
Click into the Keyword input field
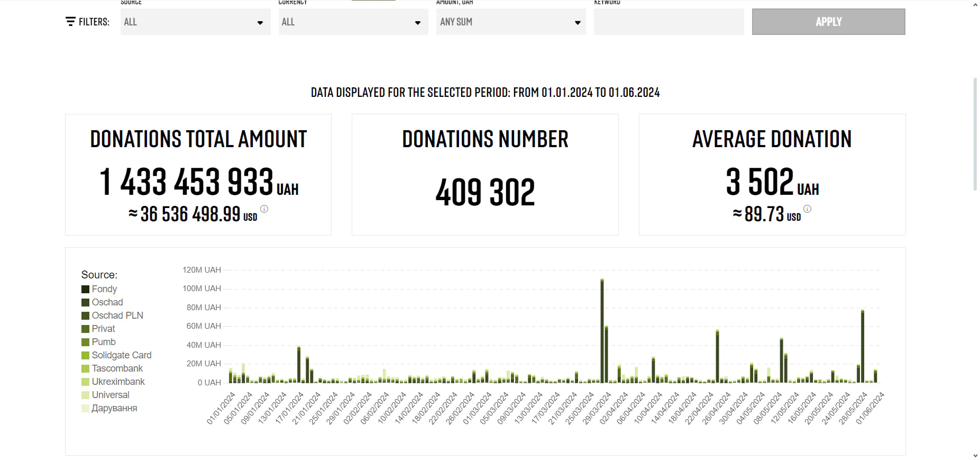pyautogui.click(x=668, y=22)
